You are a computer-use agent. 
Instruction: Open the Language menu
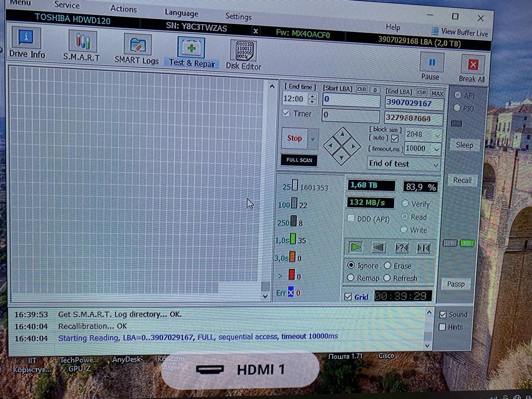(x=181, y=13)
